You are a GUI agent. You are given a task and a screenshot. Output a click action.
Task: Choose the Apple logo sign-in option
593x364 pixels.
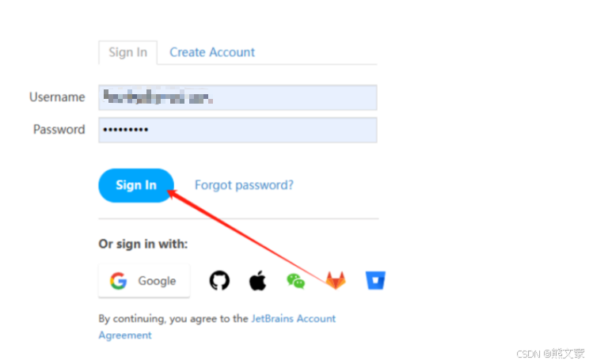(257, 280)
